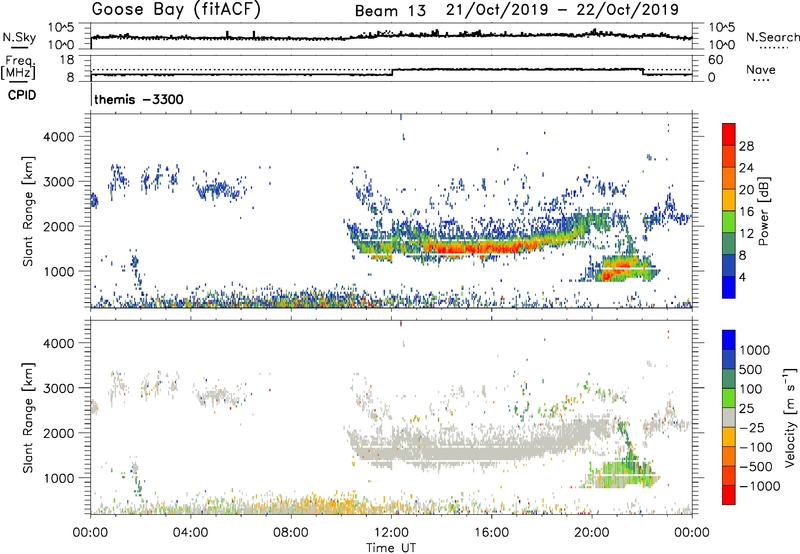800x554 pixels.
Task: Click the '04:00' time tick label
Action: (x=190, y=533)
